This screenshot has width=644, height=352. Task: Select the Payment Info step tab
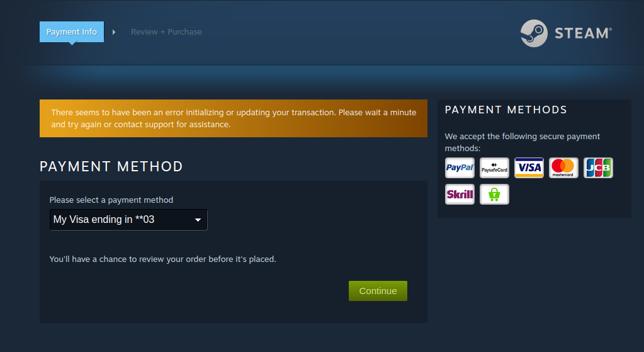point(72,32)
